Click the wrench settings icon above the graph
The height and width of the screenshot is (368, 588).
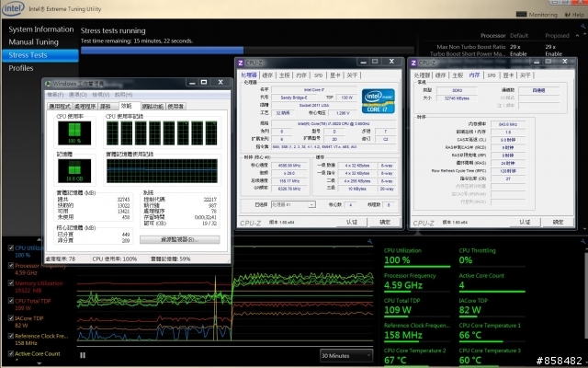(369, 241)
